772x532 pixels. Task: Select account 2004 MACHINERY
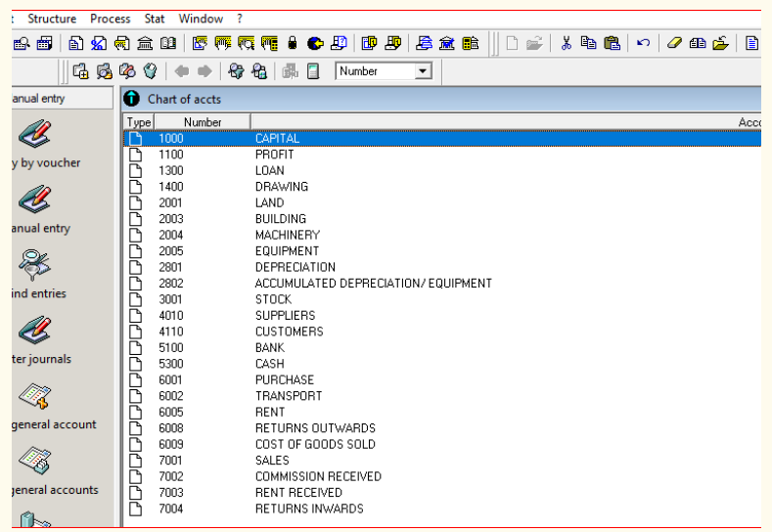tap(441, 235)
